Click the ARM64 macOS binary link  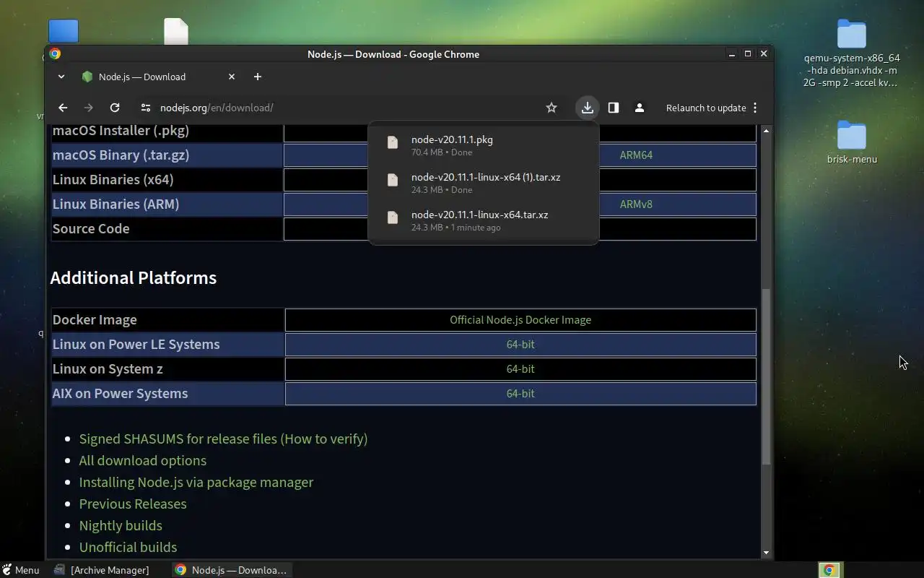635,155
